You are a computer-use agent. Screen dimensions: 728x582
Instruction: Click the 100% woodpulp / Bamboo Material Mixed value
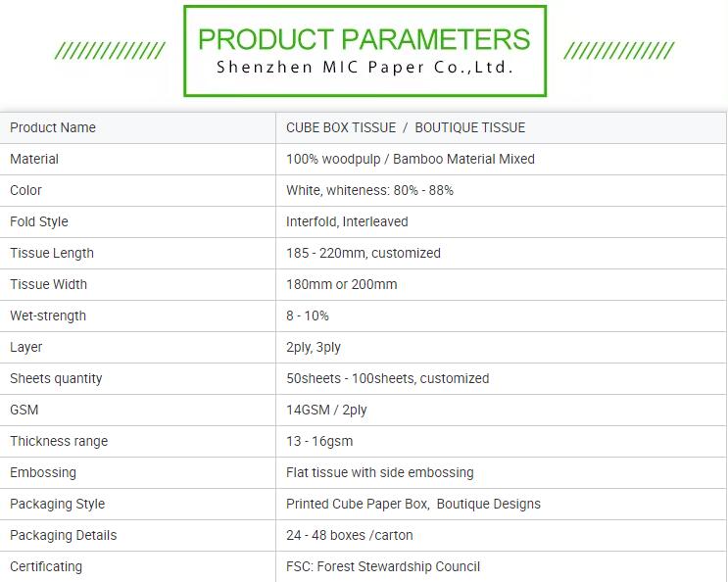[x=411, y=159]
